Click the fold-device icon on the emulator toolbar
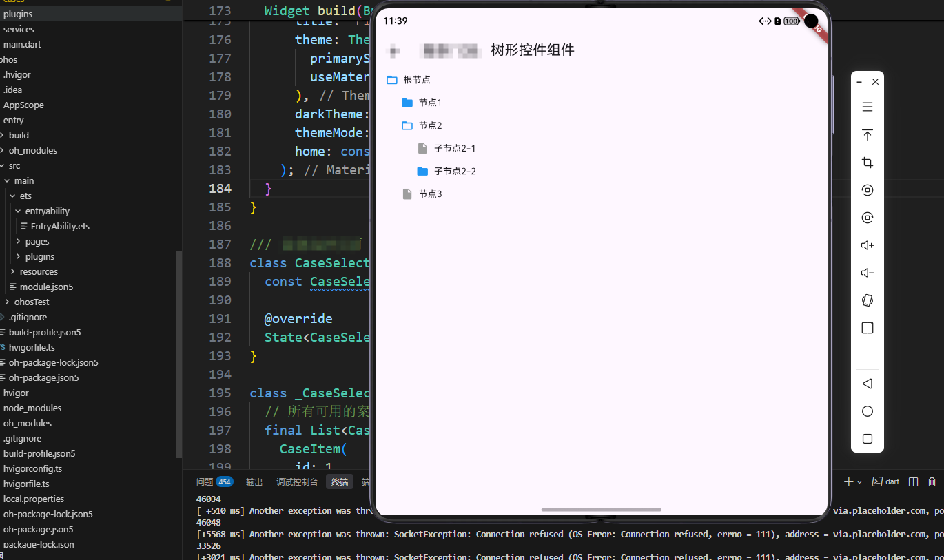 point(867,300)
